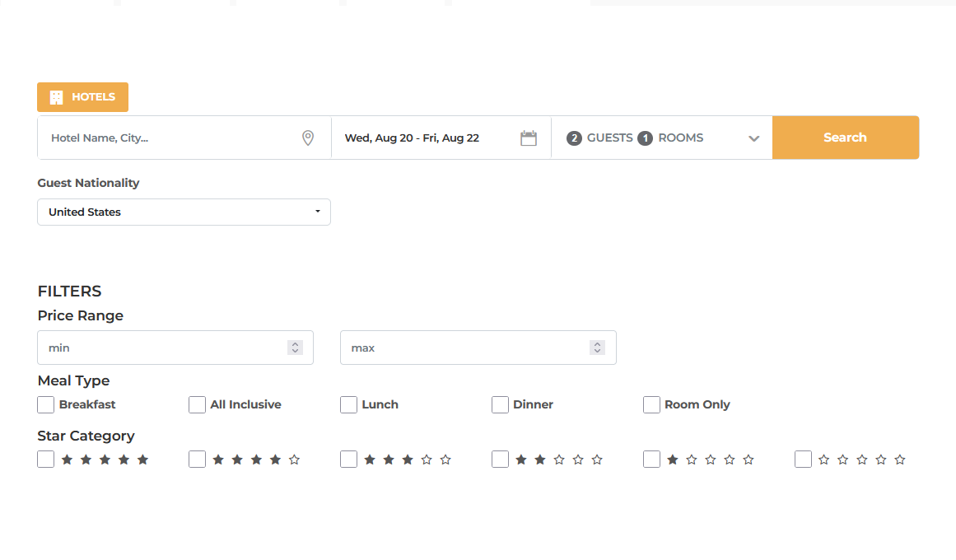
Task: Click the min price stepper arrows
Action: (295, 348)
